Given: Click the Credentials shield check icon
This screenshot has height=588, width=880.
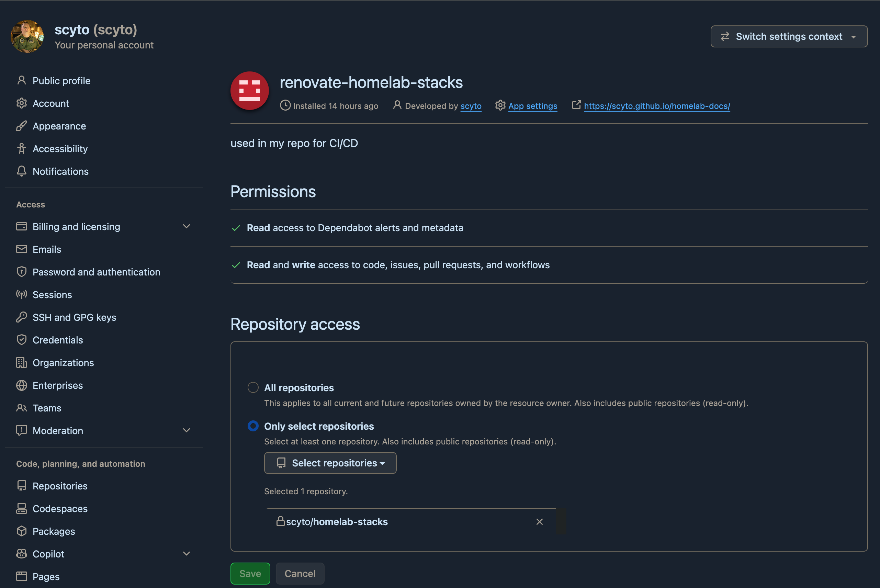Looking at the screenshot, I should [21, 340].
